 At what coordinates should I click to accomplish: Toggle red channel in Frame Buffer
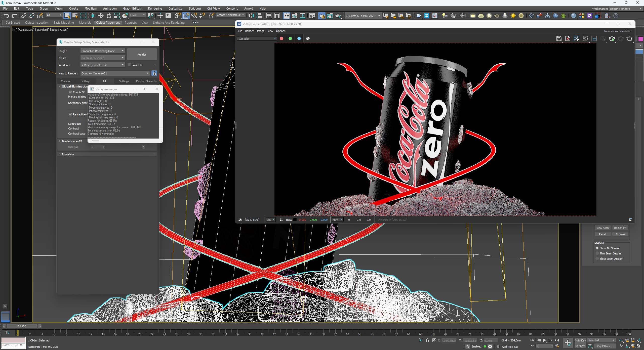(x=281, y=38)
